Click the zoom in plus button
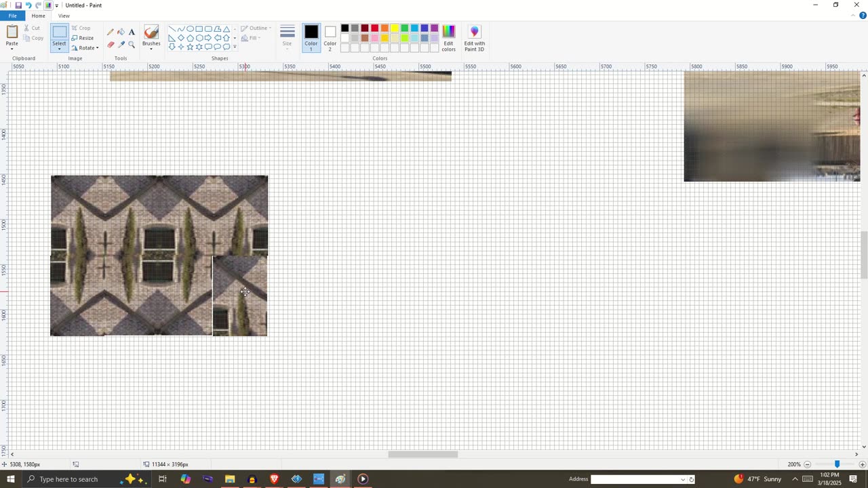Image resolution: width=868 pixels, height=488 pixels. tap(863, 464)
